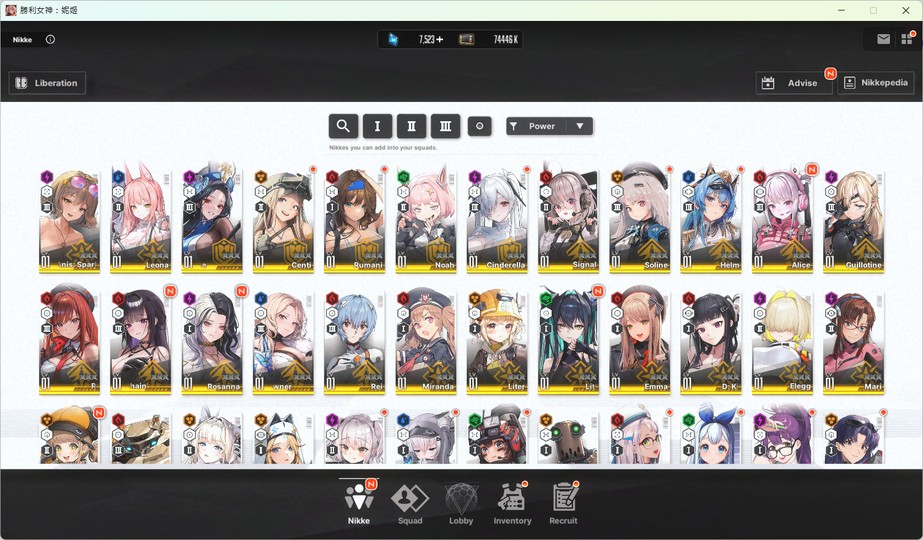The height and width of the screenshot is (540, 923).
Task: Toggle the Burst III filter
Action: [446, 126]
